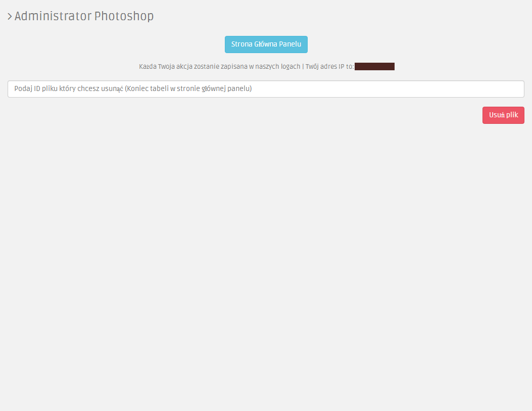Screen dimensions: 532x411
Task: Open the Strona Główna Panelu button
Action: (x=266, y=44)
